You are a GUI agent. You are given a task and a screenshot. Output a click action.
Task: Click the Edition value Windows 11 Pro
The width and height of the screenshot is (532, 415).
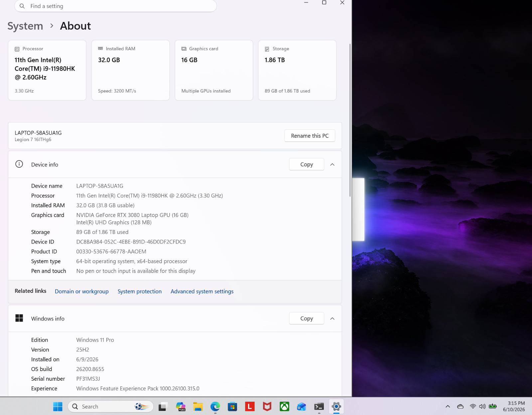click(x=95, y=340)
